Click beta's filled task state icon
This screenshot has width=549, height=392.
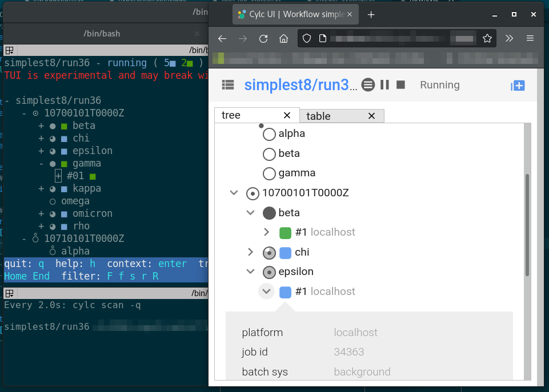[x=269, y=212]
